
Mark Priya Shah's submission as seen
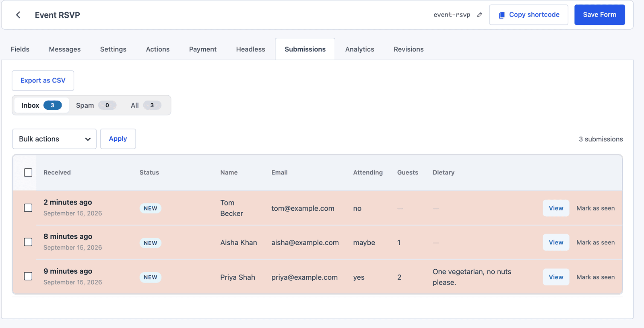tap(595, 277)
